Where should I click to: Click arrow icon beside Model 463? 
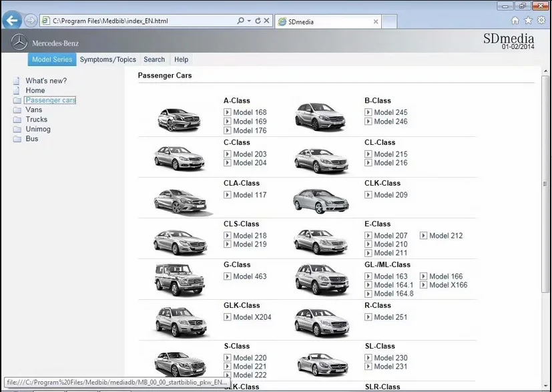tap(227, 276)
